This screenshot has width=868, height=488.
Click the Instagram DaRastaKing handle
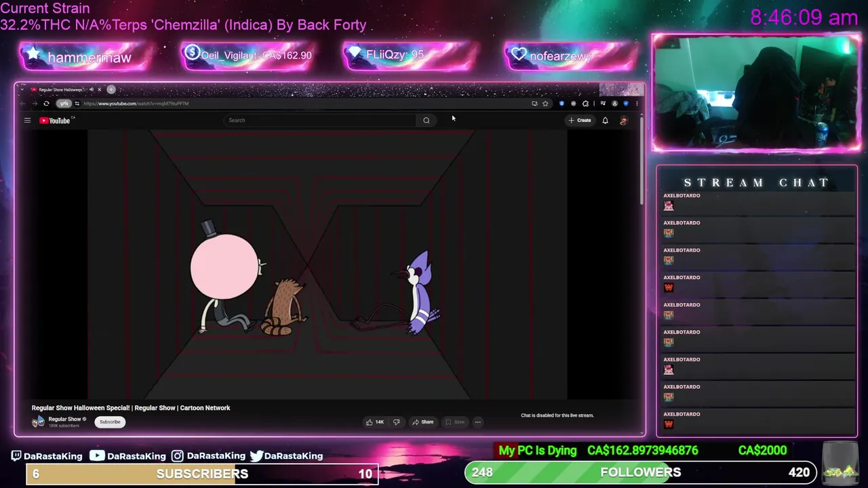click(x=208, y=456)
